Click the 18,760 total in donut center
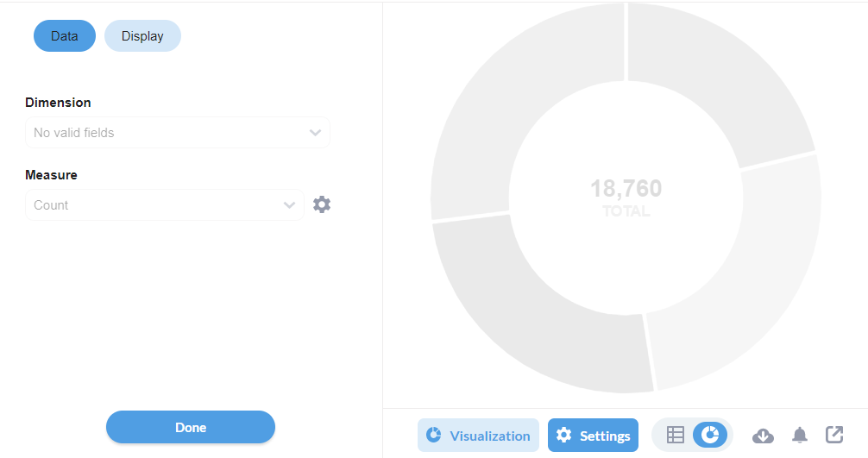The height and width of the screenshot is (458, 868). click(626, 188)
